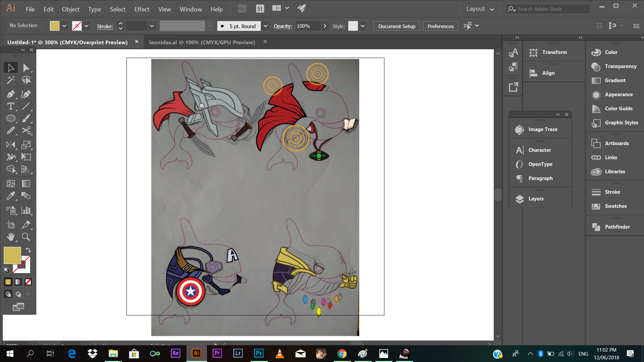Select the Selection tool arrow
The height and width of the screenshot is (362, 644).
11,68
